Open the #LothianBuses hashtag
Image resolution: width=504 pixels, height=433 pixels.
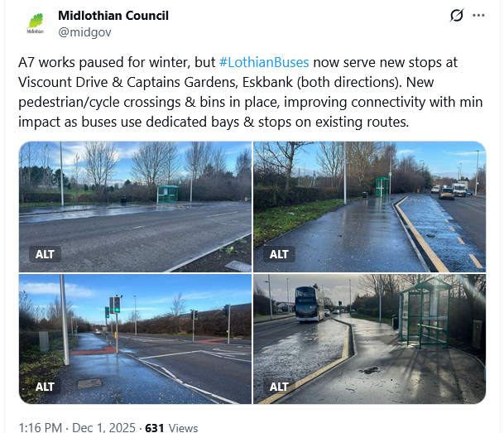264,62
